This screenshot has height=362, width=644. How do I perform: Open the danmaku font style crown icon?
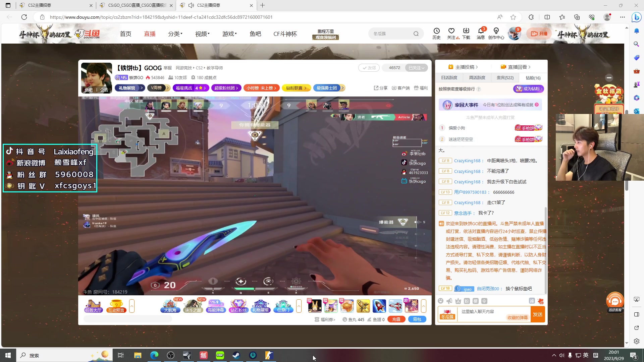coord(458,301)
